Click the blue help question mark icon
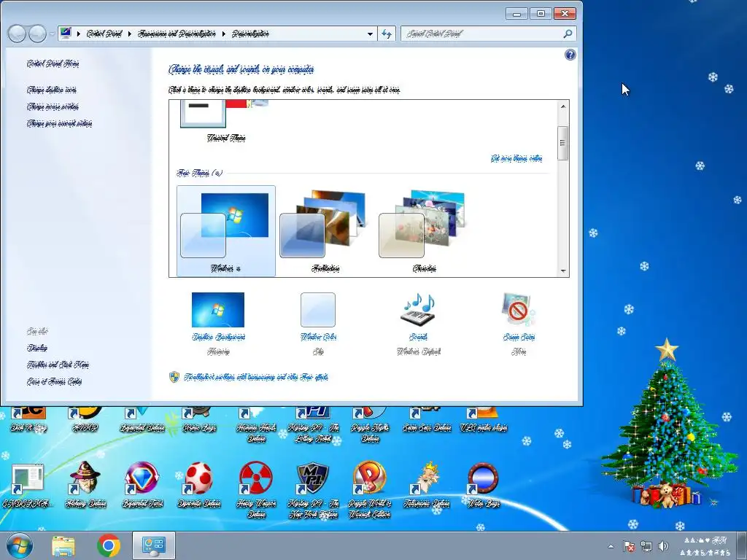Image resolution: width=747 pixels, height=560 pixels. (570, 55)
